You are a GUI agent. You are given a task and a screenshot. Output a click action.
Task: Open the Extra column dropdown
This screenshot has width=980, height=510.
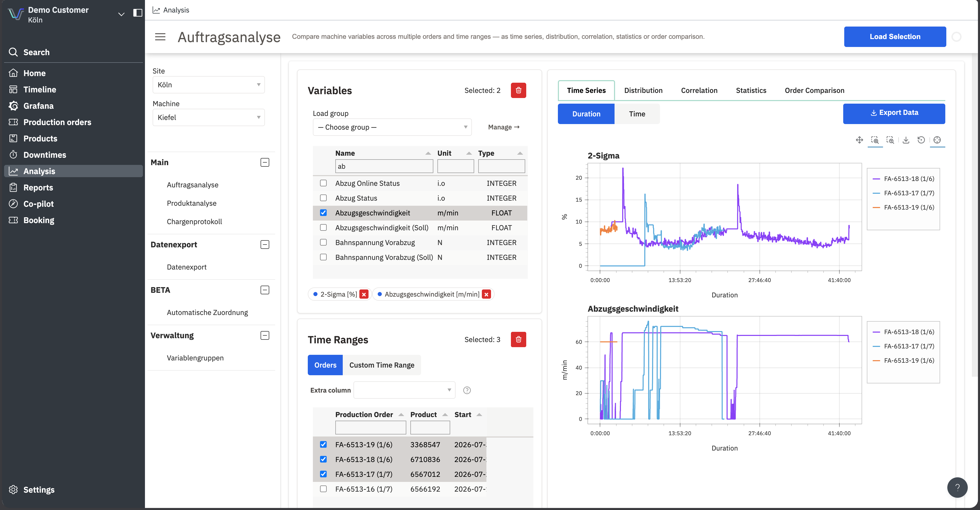tap(404, 390)
